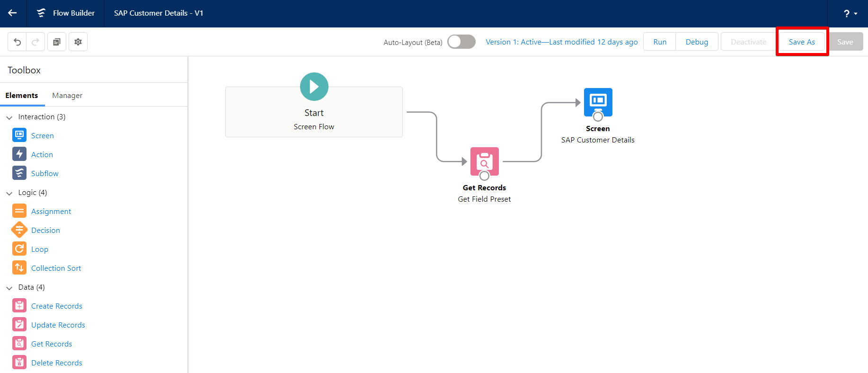Click the Action lightning icon

(x=19, y=154)
